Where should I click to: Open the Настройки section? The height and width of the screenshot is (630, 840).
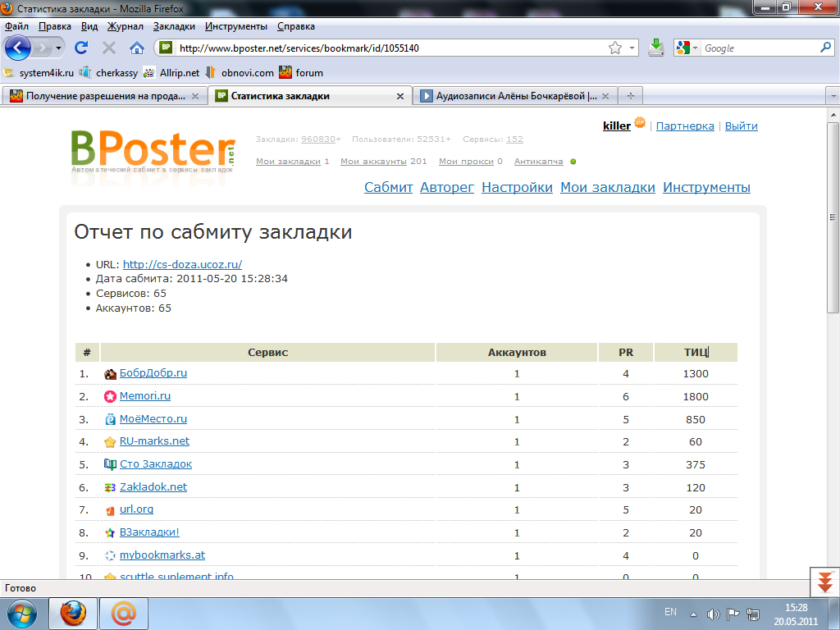pos(517,188)
